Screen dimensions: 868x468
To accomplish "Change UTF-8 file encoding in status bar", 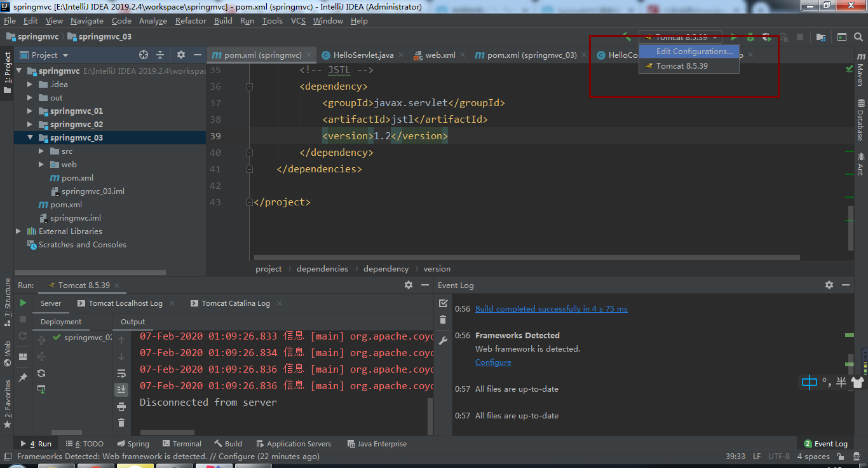I will pos(779,457).
